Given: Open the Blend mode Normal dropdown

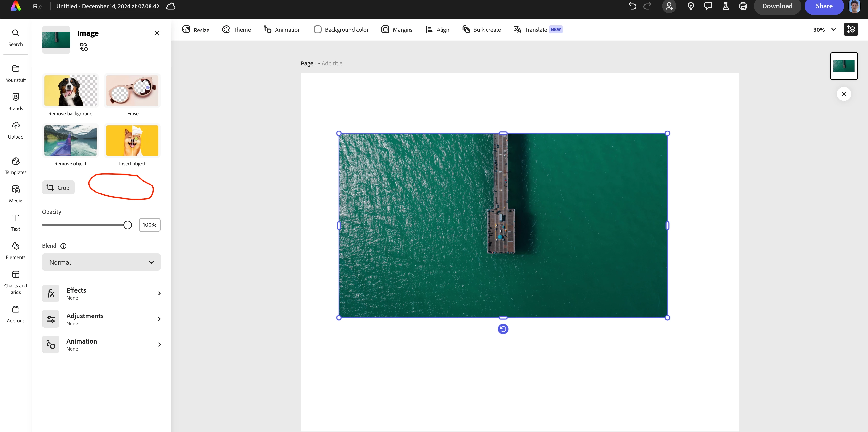Looking at the screenshot, I should (101, 262).
